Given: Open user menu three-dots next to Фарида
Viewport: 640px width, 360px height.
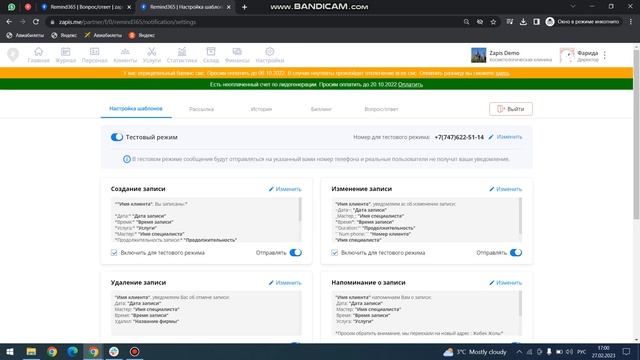Looking at the screenshot, I should coord(604,55).
